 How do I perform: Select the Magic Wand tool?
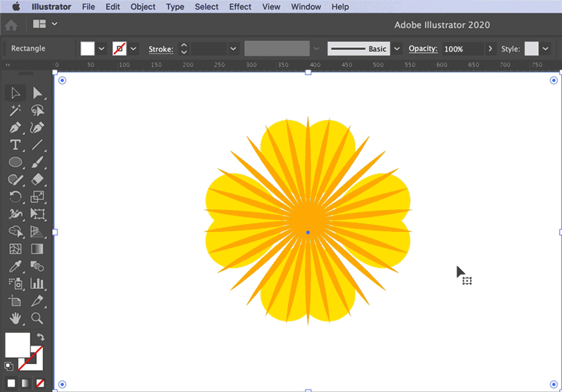[x=15, y=110]
